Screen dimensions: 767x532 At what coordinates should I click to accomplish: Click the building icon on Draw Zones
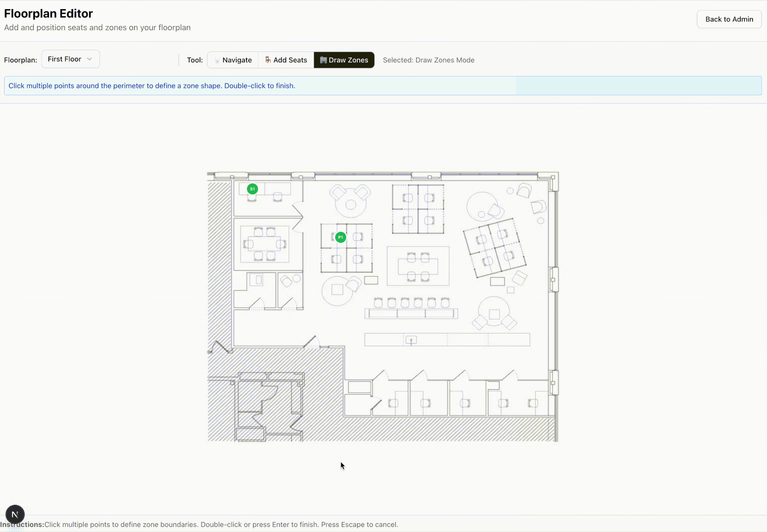tap(323, 60)
